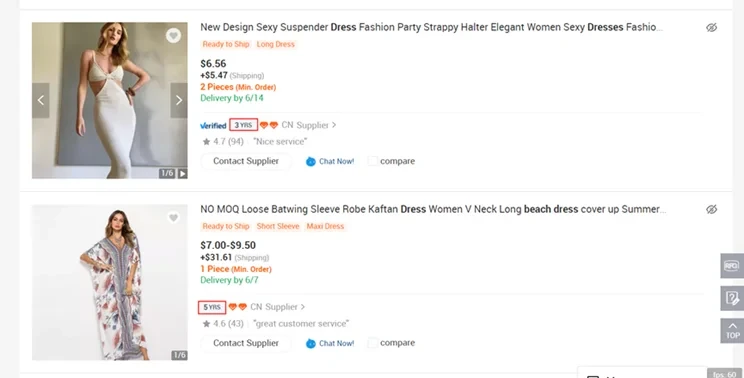Open the RFQ sidebar icon

coord(732,266)
